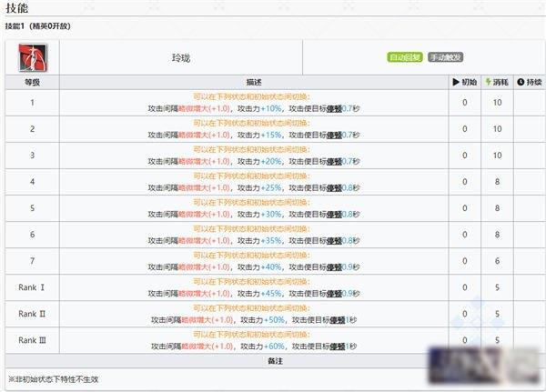
Task: Click the cost value 6 in level 7 row
Action: coord(497,261)
